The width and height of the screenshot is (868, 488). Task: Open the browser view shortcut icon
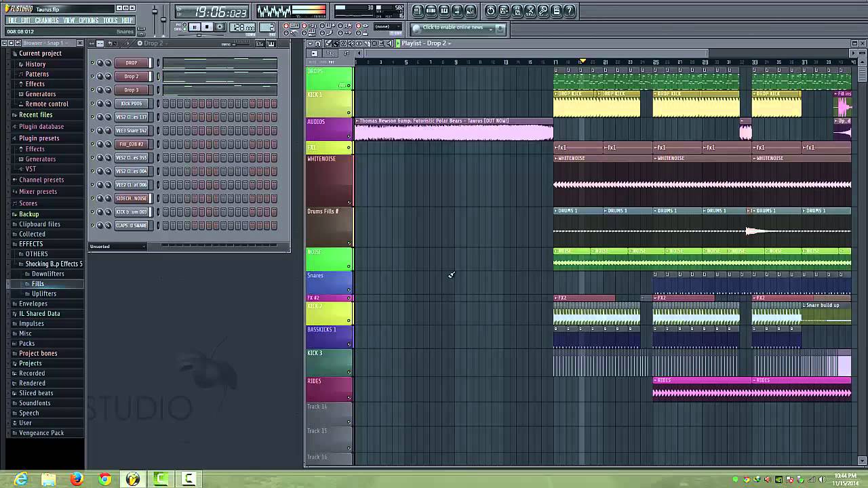point(458,11)
